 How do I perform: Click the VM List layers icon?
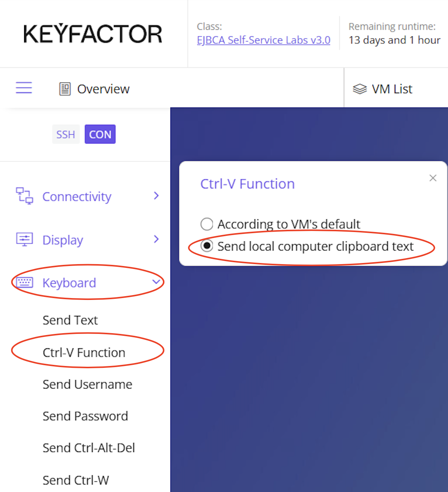(x=359, y=89)
